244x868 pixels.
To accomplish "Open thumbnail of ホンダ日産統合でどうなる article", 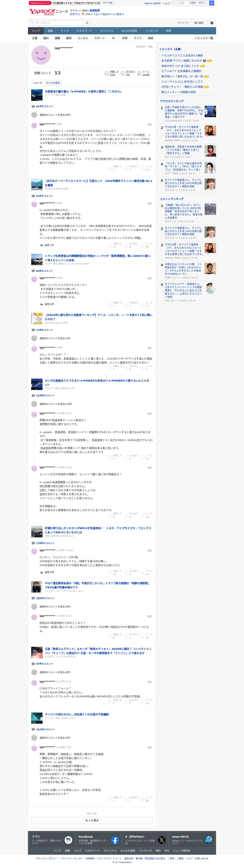I will tap(37, 384).
